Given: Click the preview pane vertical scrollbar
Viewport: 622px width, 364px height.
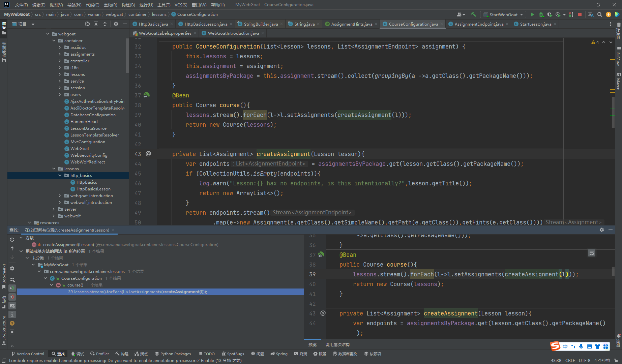Looking at the screenshot, I should tap(613, 271).
